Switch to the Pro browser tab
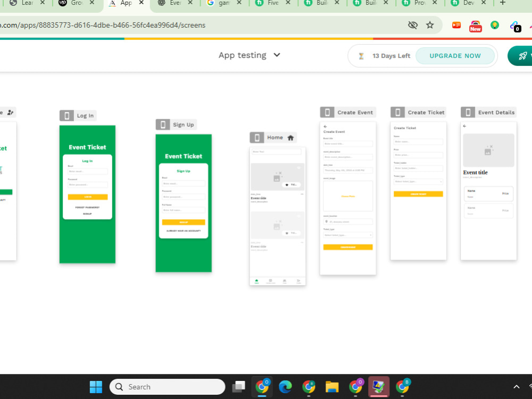The width and height of the screenshot is (532, 399). coord(419,3)
